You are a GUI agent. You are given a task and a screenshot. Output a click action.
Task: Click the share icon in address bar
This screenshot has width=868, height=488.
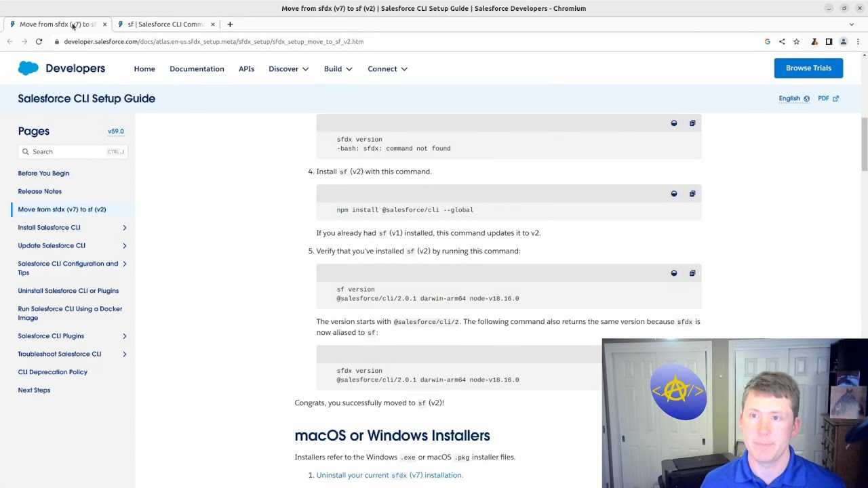[x=782, y=41]
